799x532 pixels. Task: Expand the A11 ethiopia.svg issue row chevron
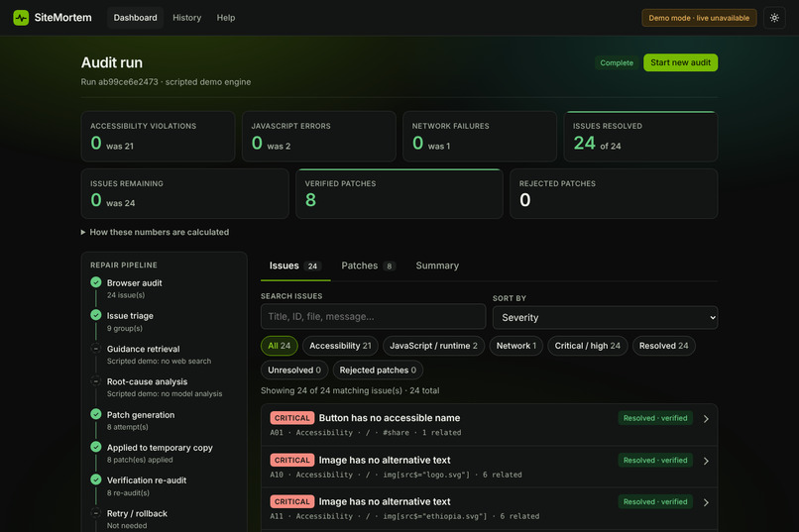click(x=706, y=502)
